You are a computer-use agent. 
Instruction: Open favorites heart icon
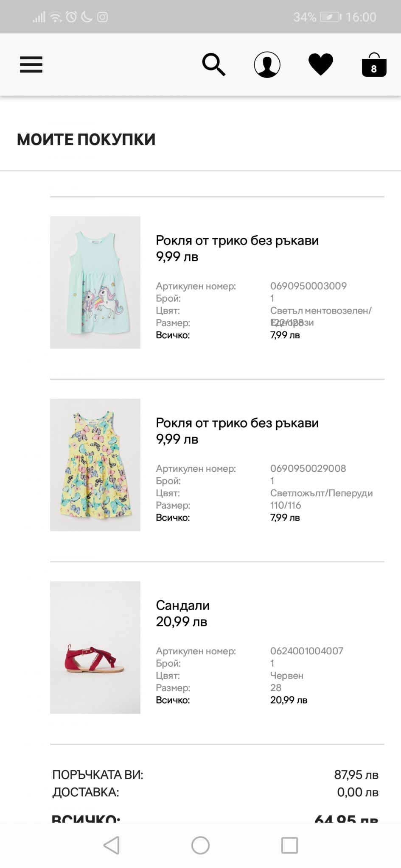320,64
